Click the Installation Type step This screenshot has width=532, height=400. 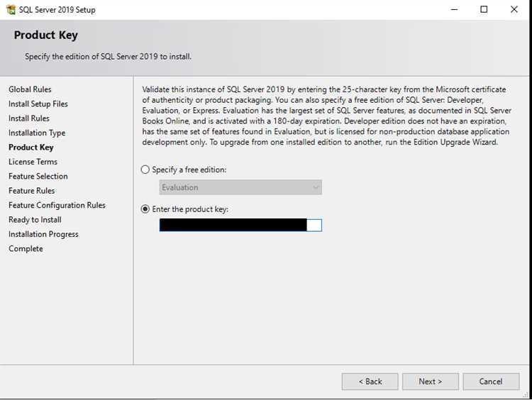pyautogui.click(x=37, y=133)
